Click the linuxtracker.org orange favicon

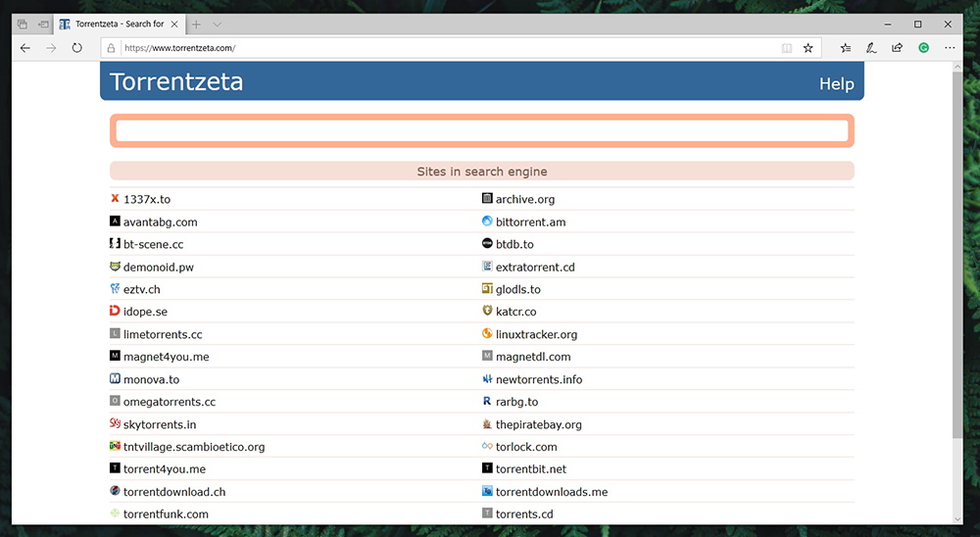pyautogui.click(x=487, y=333)
